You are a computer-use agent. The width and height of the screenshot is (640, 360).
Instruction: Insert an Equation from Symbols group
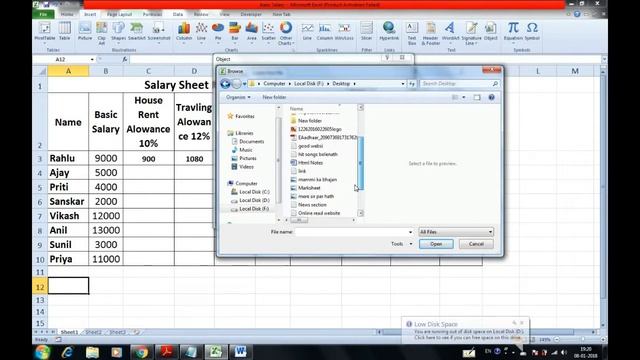(513, 32)
